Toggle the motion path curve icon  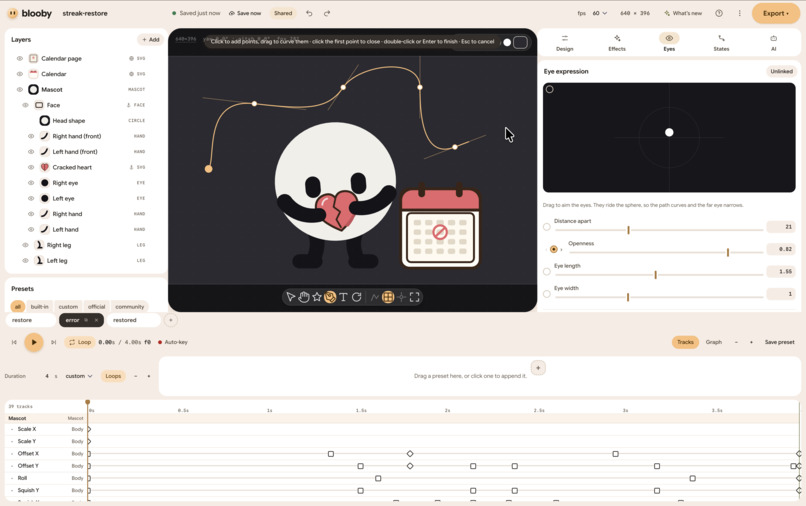(x=375, y=297)
